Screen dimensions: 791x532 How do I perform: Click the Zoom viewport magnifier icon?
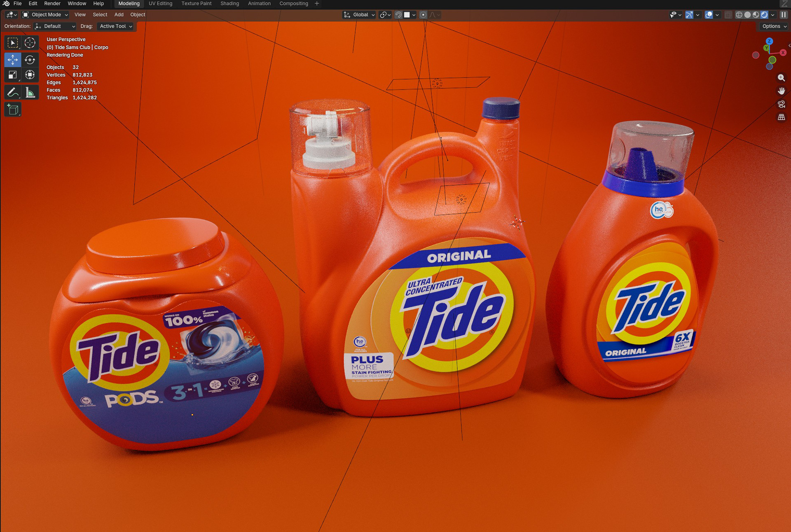[781, 78]
